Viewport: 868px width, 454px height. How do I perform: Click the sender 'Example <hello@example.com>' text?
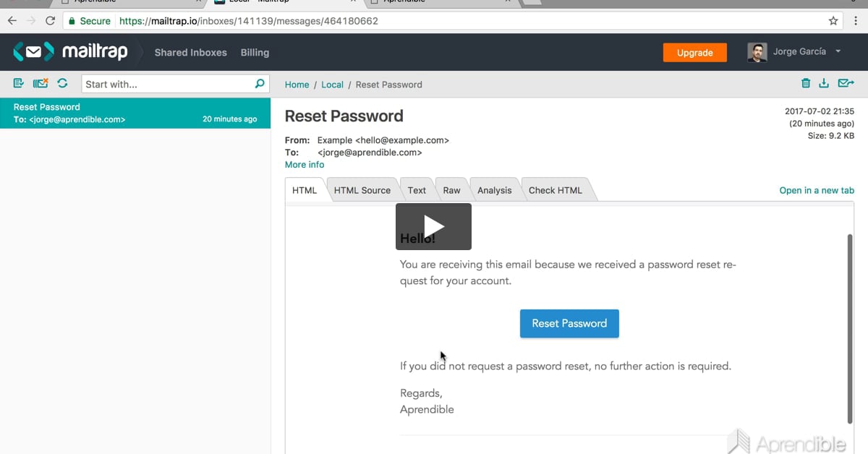point(383,140)
